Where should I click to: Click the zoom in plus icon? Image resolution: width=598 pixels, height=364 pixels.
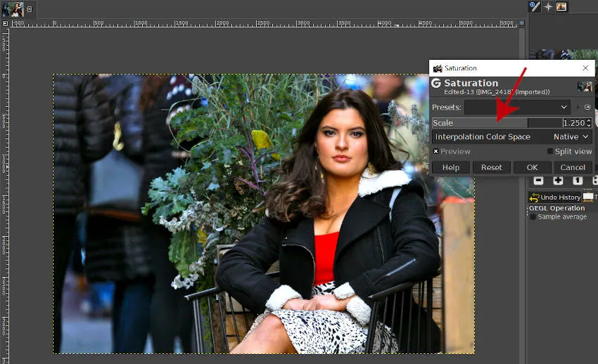(x=558, y=181)
